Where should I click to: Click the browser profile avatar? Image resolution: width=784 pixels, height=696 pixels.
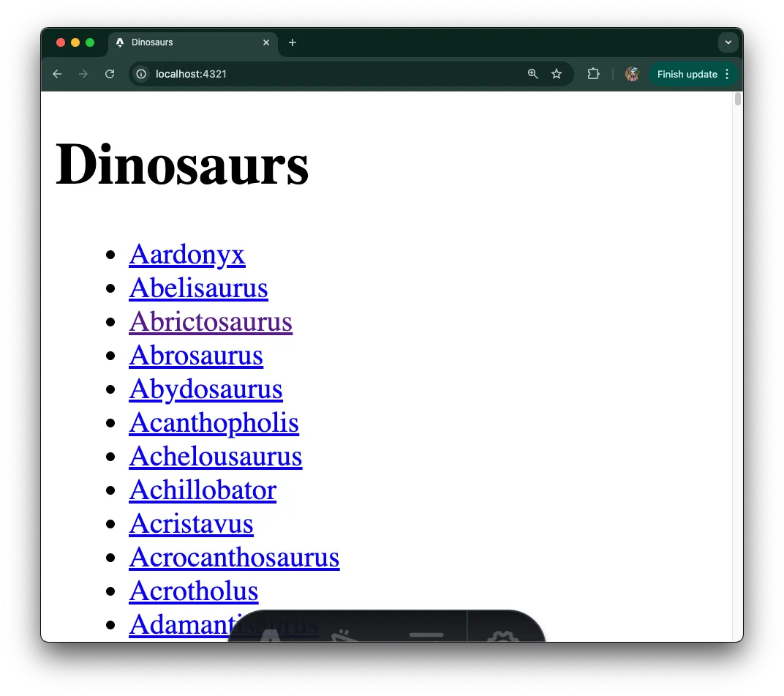tap(632, 74)
